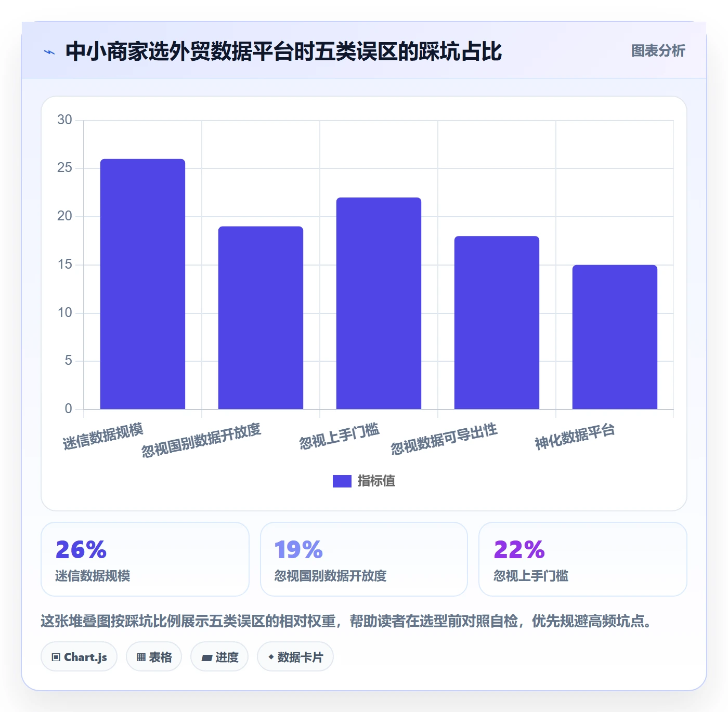Click the 忽视国别数据开放度 bar in the chart
Image resolution: width=728 pixels, height=712 pixels.
click(x=261, y=318)
